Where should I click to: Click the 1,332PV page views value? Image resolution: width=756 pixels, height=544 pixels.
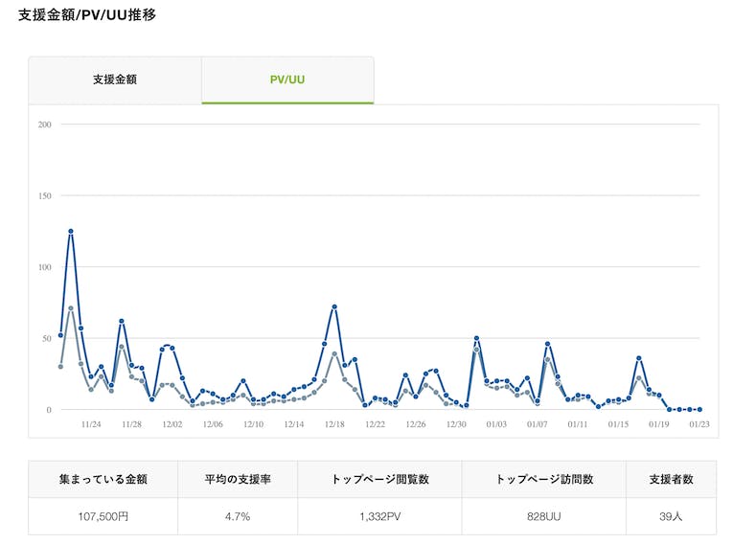379,516
